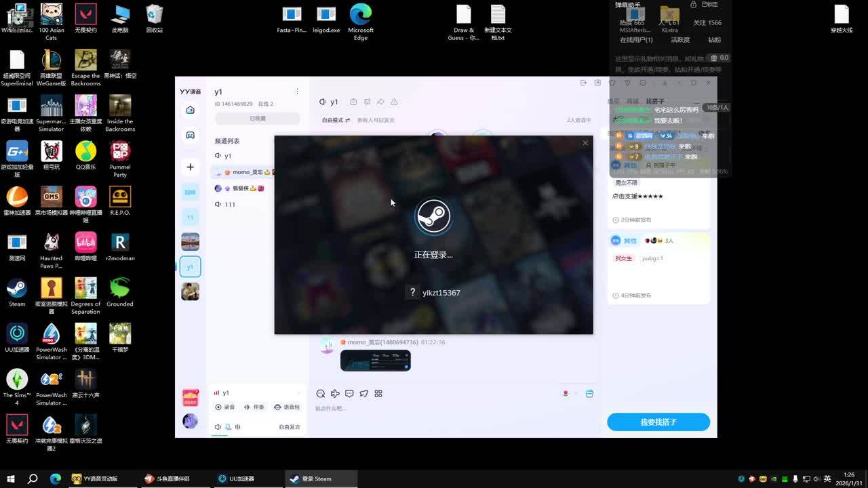868x488 pixels.
Task: Select the 找搭子 tab in right panel
Action: pyautogui.click(x=655, y=102)
